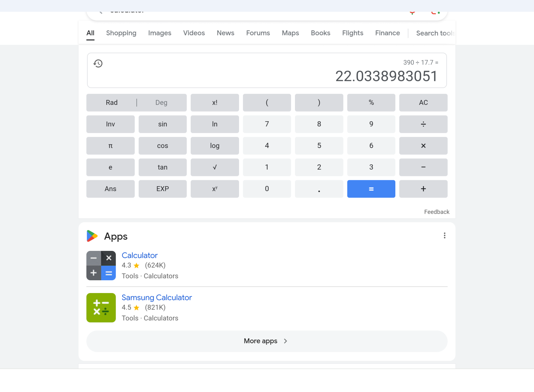Switch to the Images tab

pos(160,33)
